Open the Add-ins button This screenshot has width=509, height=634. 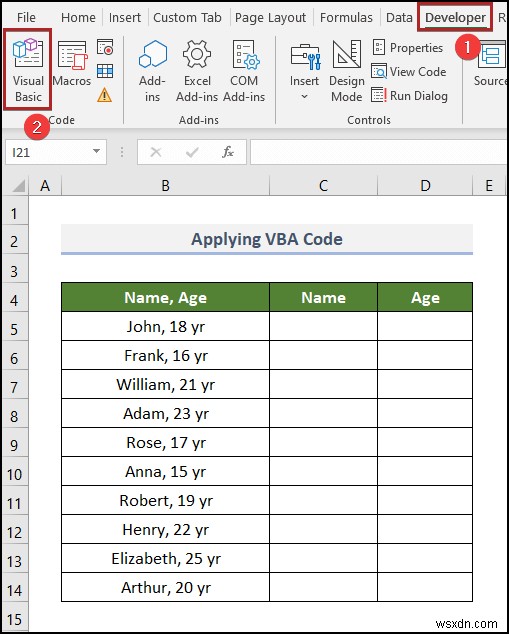coord(152,71)
